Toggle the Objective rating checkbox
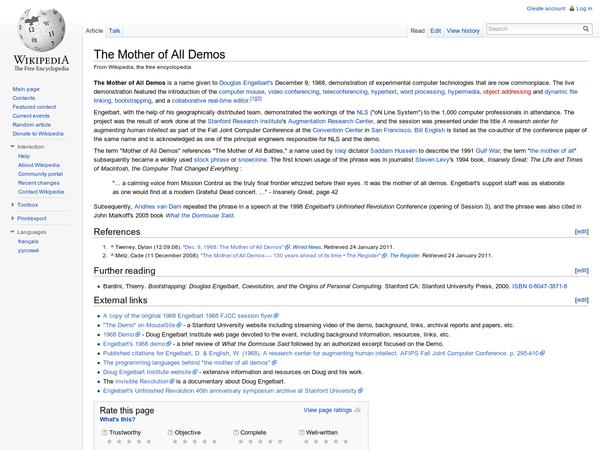Screen dimensions: 600x450 (x=170, y=432)
